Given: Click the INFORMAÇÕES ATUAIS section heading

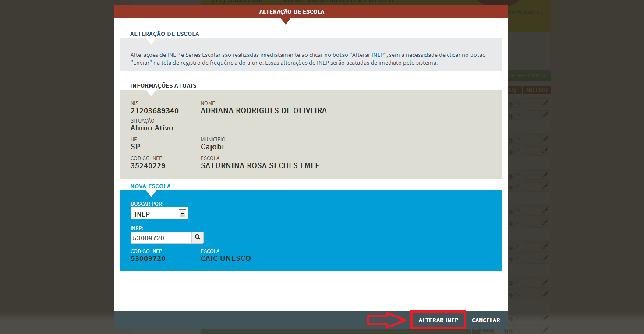Looking at the screenshot, I should click(x=163, y=85).
